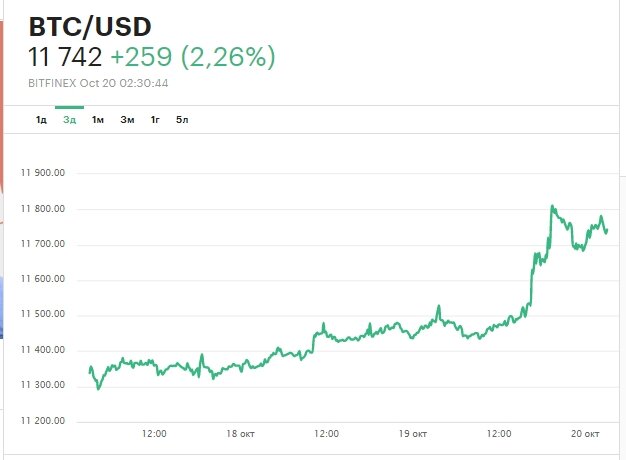
Task: Click the 19 окт date marker
Action: [413, 433]
